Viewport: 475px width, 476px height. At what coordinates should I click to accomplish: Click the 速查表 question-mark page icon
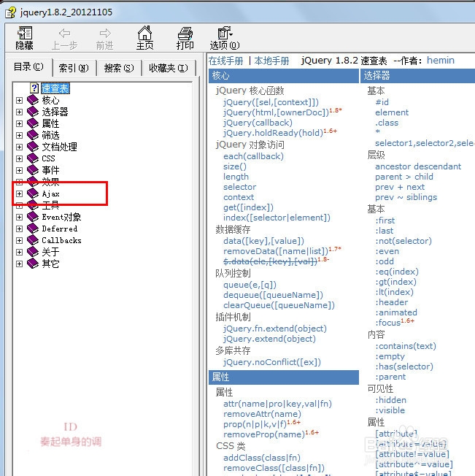(34, 88)
